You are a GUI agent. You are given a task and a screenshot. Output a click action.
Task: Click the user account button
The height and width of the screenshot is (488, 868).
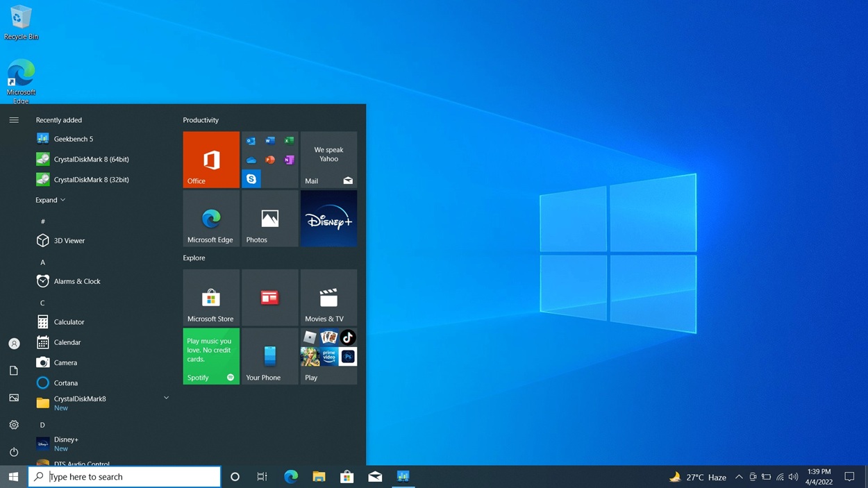click(x=14, y=343)
